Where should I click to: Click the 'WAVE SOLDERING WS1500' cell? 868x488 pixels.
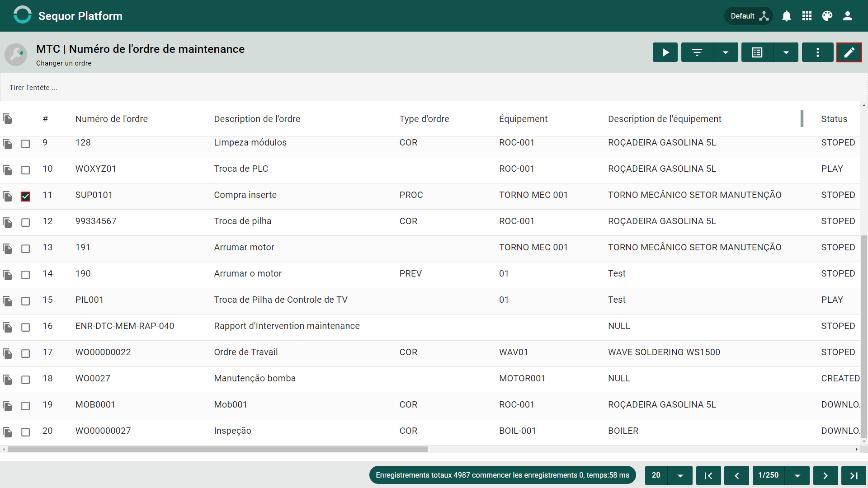click(x=664, y=352)
